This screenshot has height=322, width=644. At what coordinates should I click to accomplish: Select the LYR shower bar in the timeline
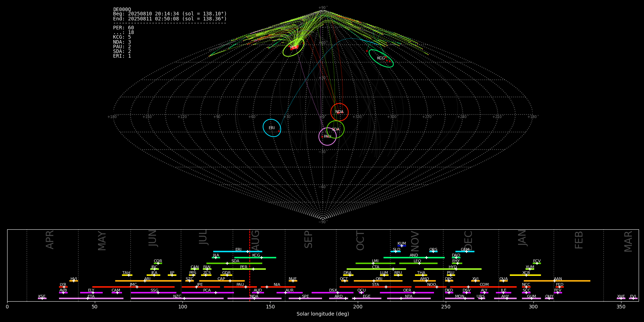pyautogui.click(x=63, y=287)
